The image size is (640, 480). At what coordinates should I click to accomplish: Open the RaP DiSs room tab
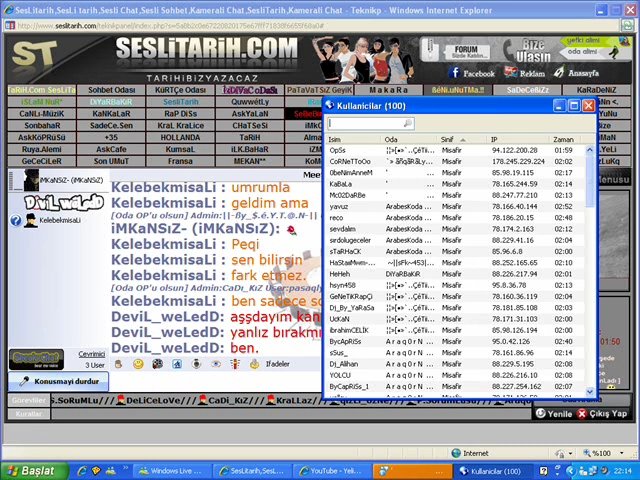point(180,113)
